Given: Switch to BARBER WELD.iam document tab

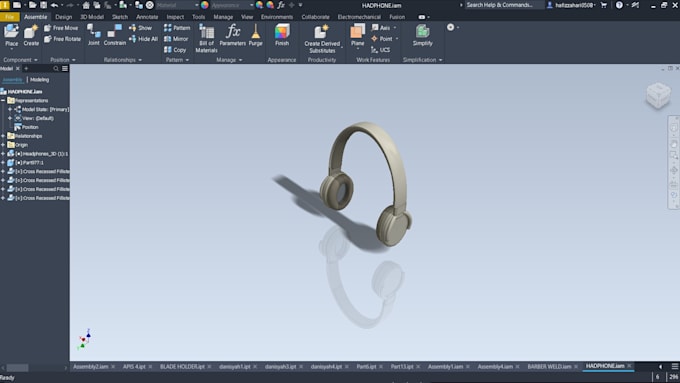Looking at the screenshot, I should pos(549,367).
